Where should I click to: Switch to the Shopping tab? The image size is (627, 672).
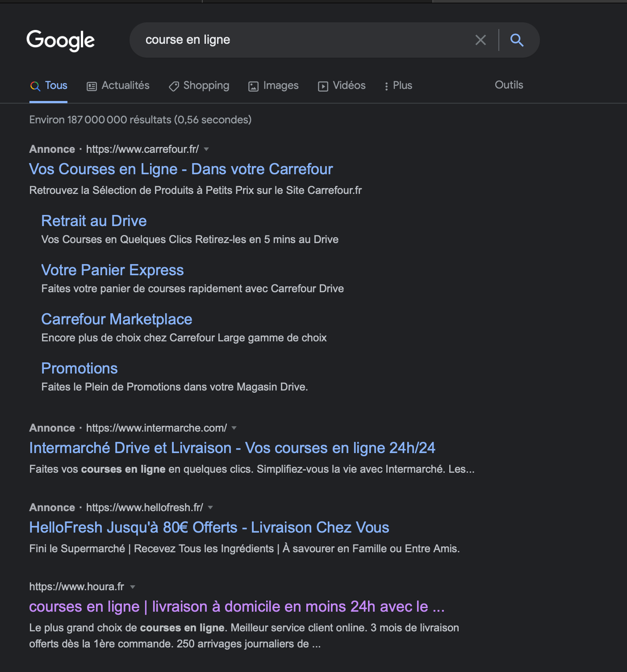tap(199, 85)
